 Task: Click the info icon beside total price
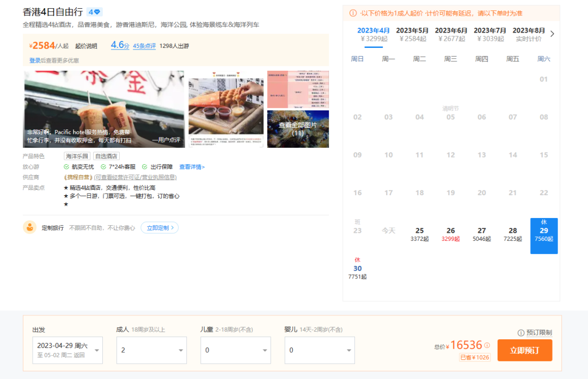pyautogui.click(x=487, y=345)
